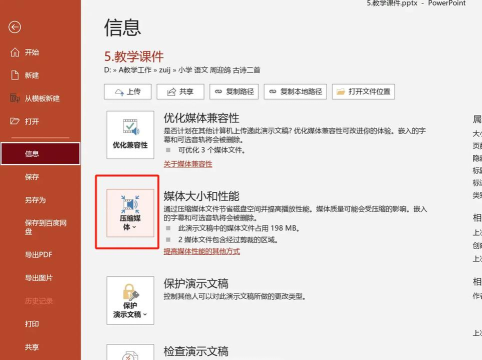The height and width of the screenshot is (360, 482).
Task: Click 打开文件位置 folder button
Action: coord(363,92)
